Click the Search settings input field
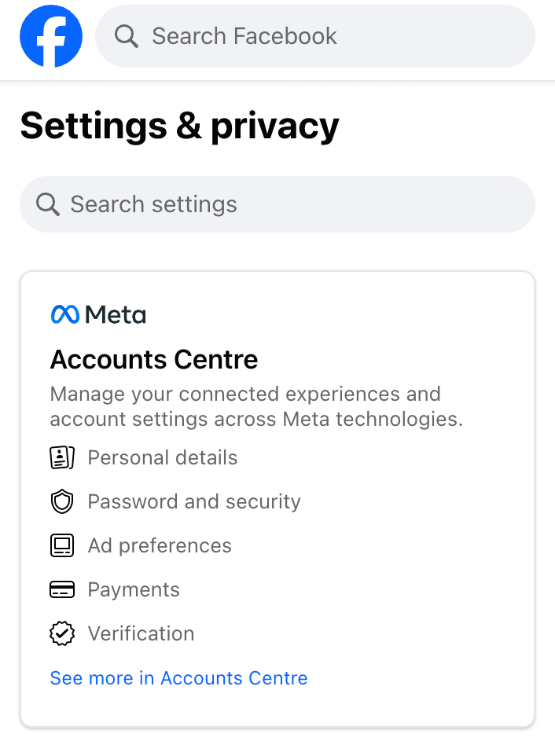 (x=153, y=204)
